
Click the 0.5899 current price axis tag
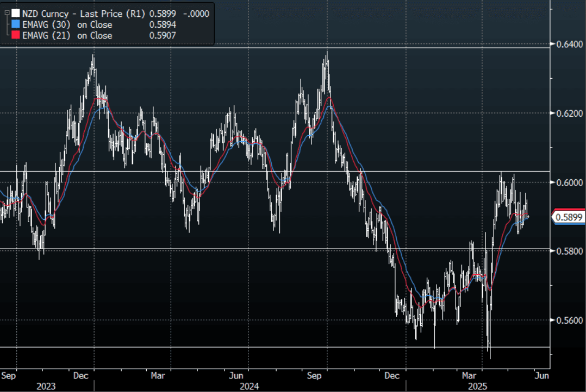[569, 217]
